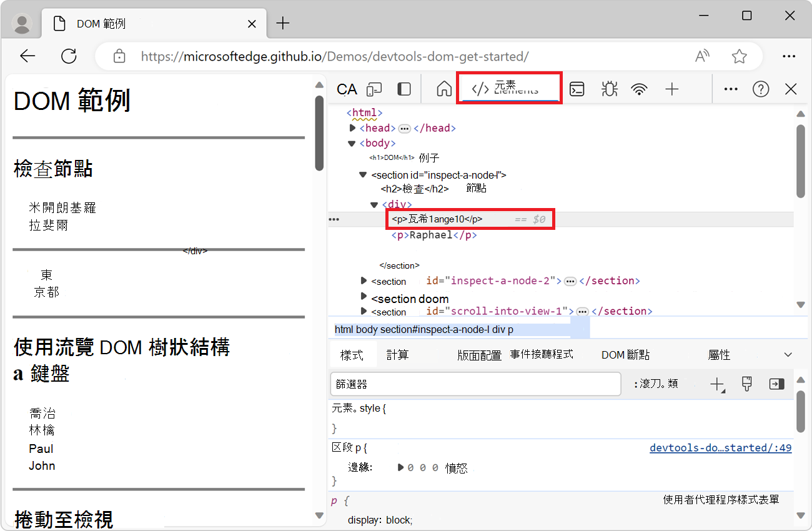Screen dimensions: 812x531
Task: Open the 屬性 Properties tab
Action: 719,355
